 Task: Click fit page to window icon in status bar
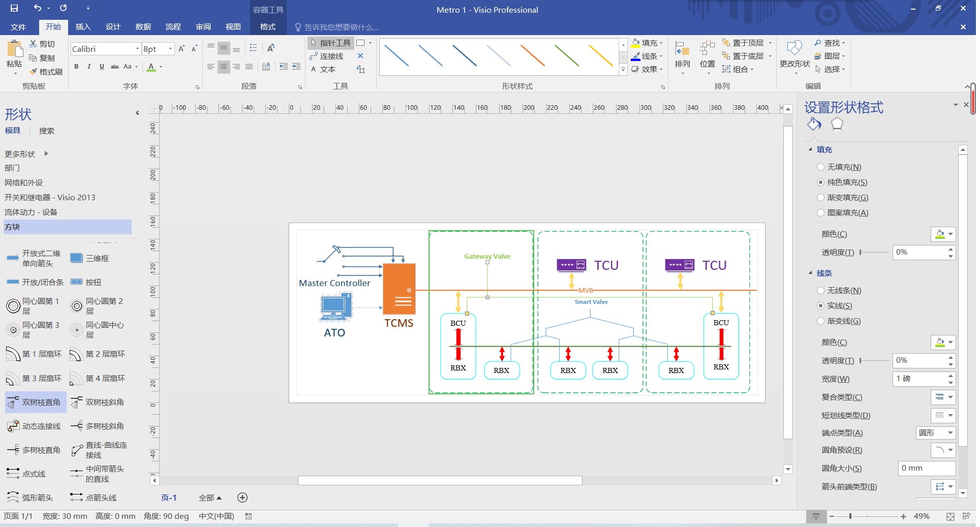pos(950,516)
